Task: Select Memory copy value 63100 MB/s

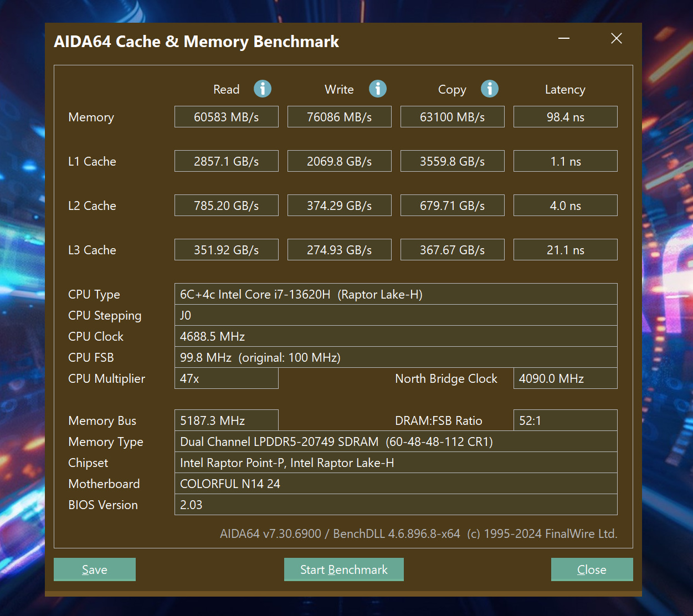Action: tap(453, 117)
